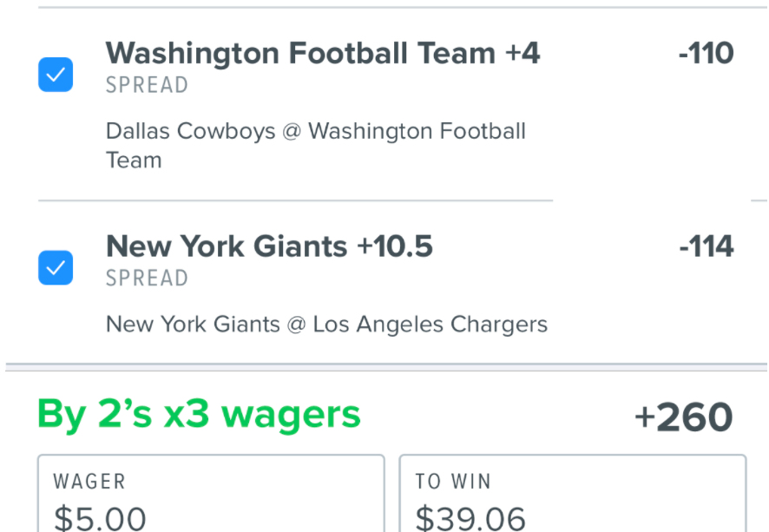Click the WAGER field label
The image size is (769, 532).
point(89,482)
